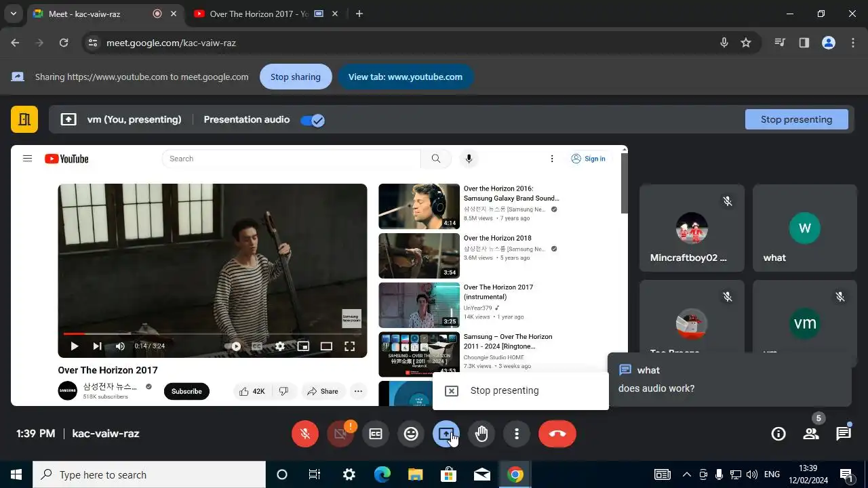Click the Stop presenting blue button

[796, 119]
